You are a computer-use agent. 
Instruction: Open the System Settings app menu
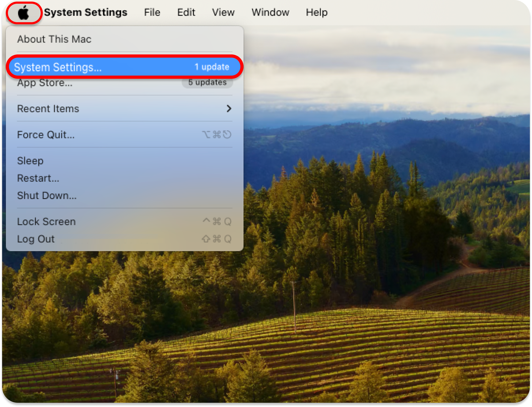coord(86,12)
